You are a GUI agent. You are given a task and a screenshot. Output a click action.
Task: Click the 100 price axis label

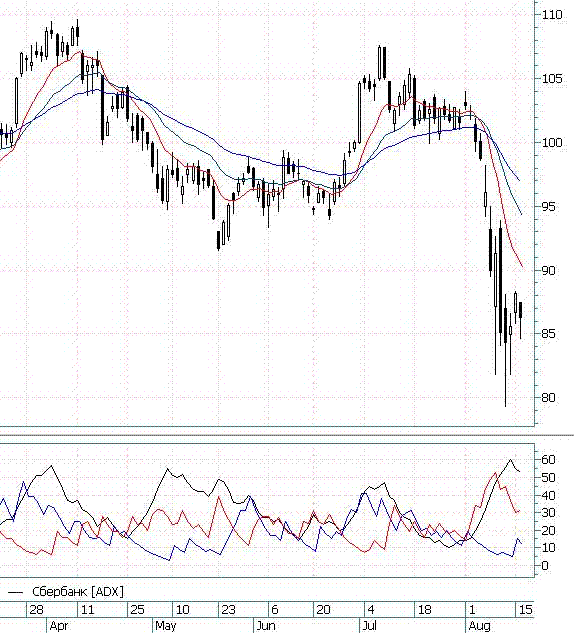tap(552, 143)
